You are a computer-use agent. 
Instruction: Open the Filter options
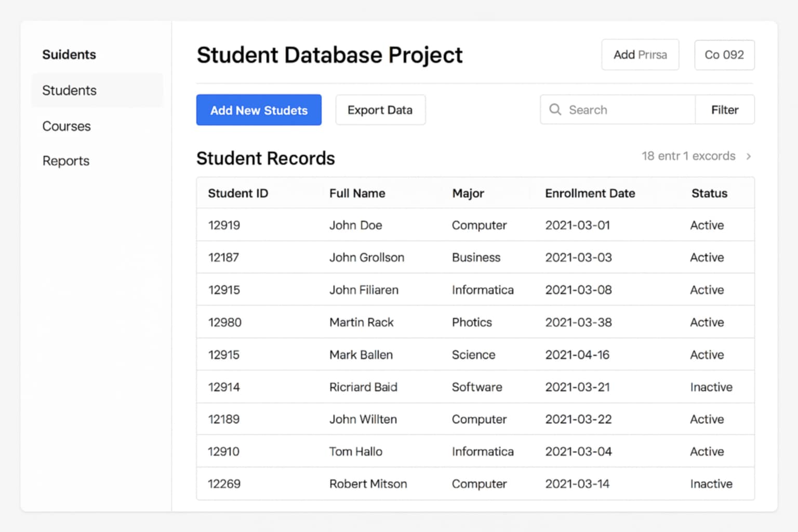[724, 110]
